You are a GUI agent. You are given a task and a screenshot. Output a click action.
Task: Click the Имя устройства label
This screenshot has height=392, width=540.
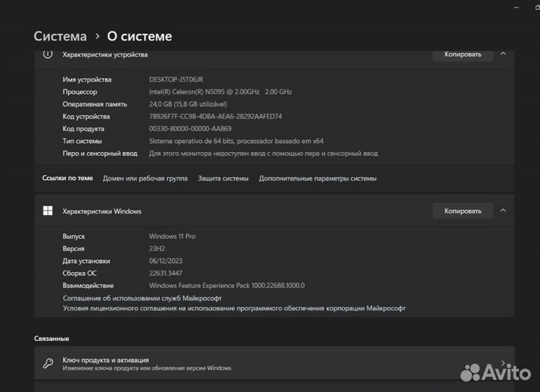coord(87,79)
